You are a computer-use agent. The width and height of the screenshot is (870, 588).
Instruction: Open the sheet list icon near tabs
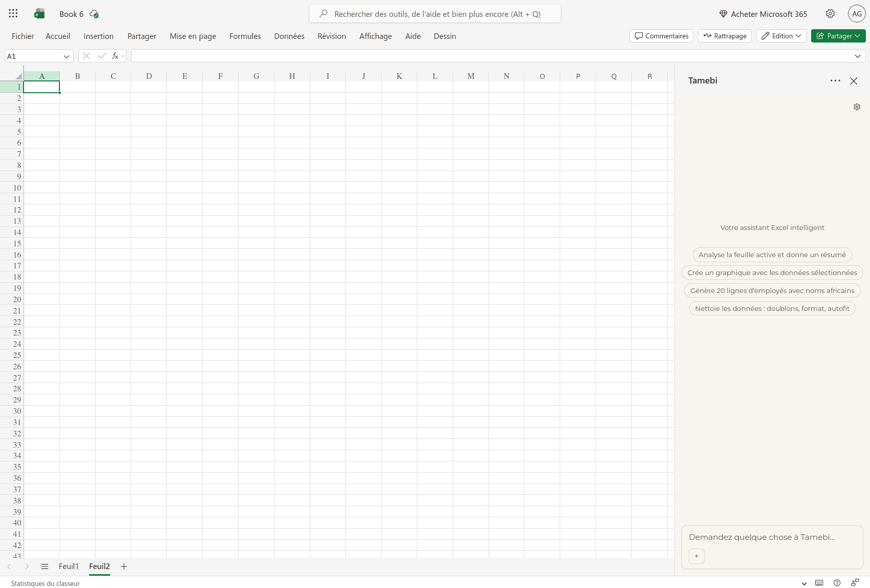pos(45,566)
